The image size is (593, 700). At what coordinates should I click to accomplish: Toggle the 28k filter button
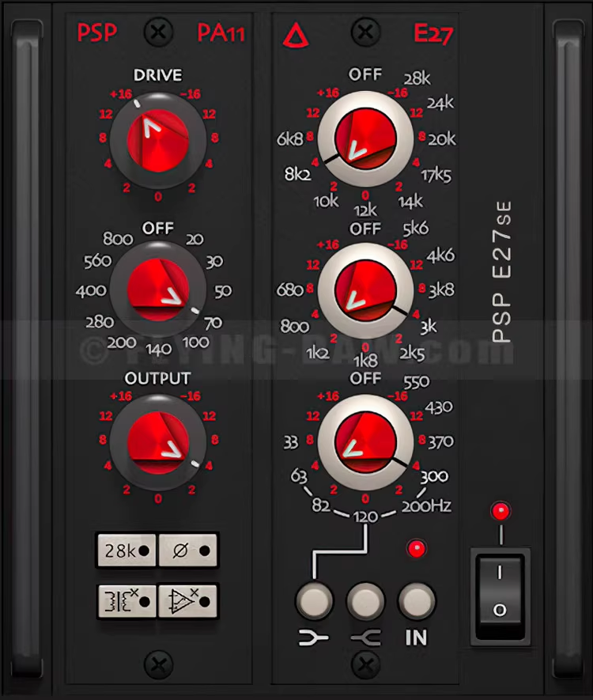[127, 551]
